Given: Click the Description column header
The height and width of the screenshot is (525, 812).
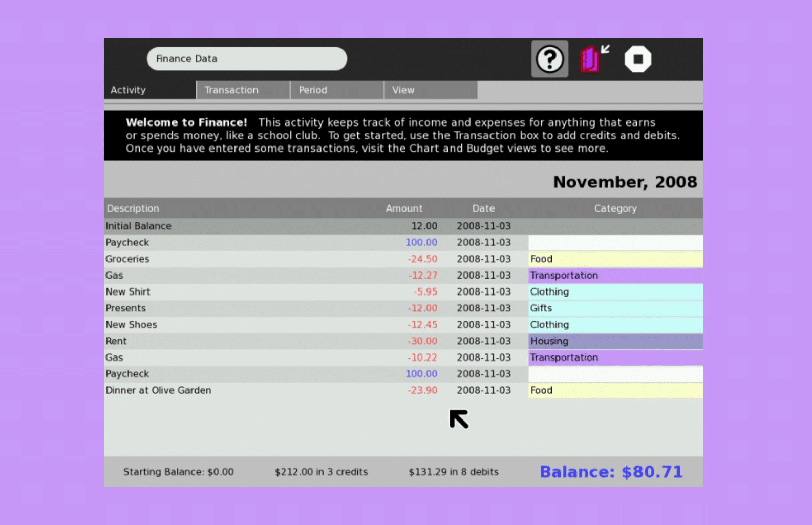Looking at the screenshot, I should pos(133,208).
